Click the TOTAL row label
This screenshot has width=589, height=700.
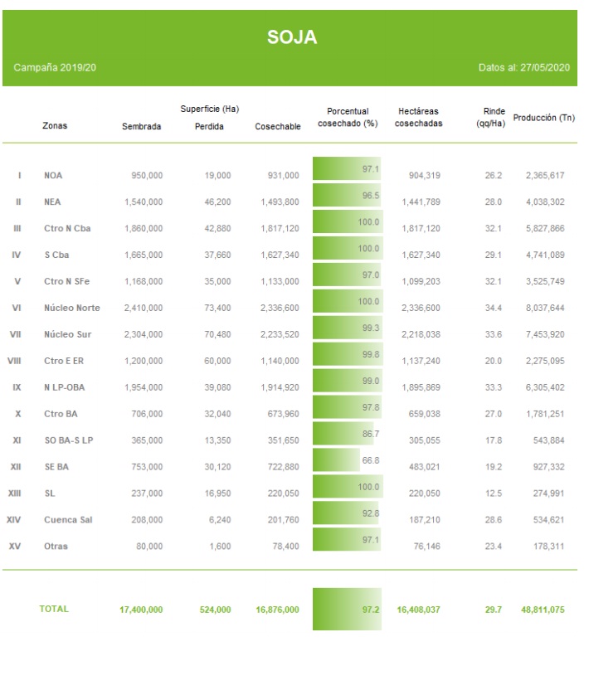pos(54,609)
